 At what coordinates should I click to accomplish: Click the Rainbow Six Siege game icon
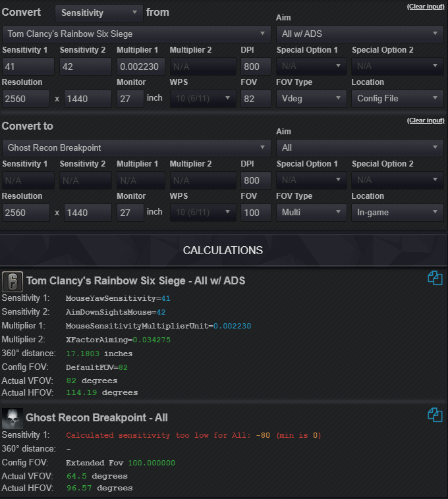13,281
